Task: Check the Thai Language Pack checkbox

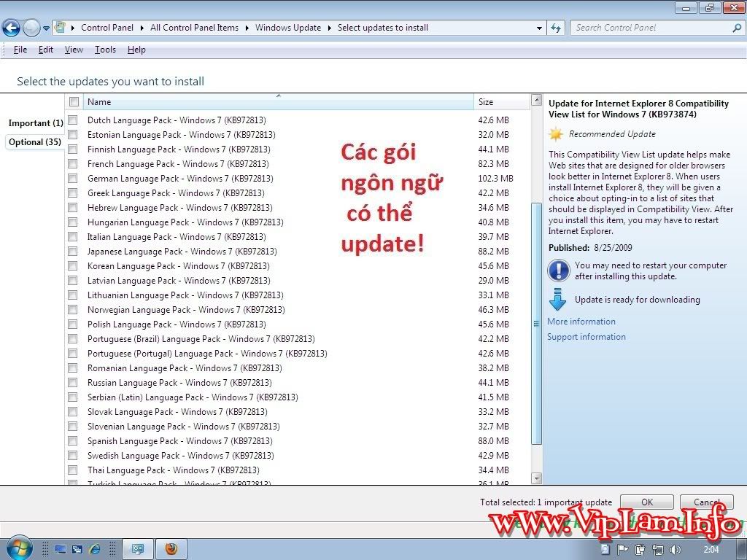Action: 73,470
